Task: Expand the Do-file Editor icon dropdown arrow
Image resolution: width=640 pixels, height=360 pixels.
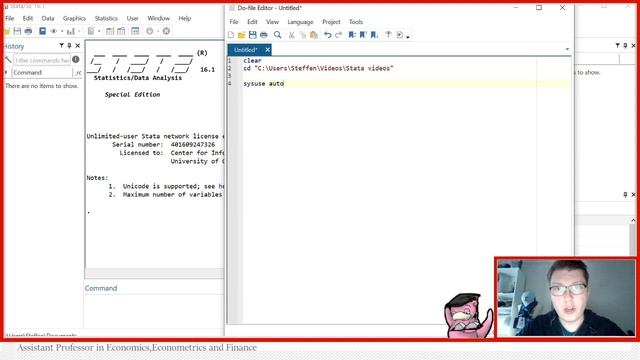Action: coord(99,31)
